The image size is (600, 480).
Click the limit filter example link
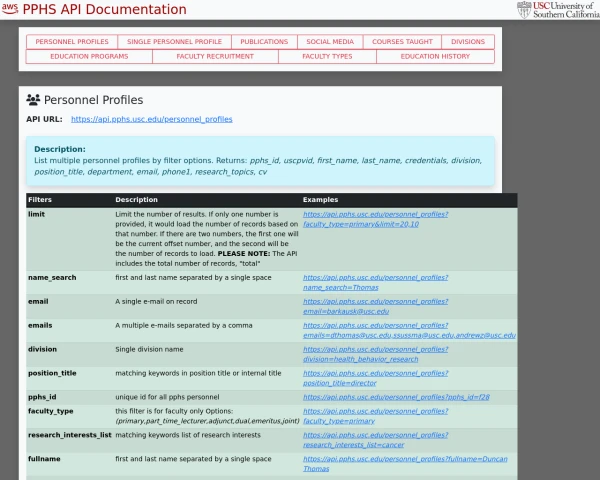click(375, 219)
